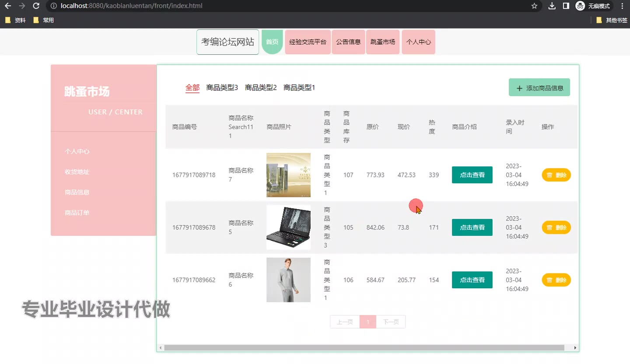The image size is (630, 364).
Task: Select page 1 in pagination
Action: [368, 322]
